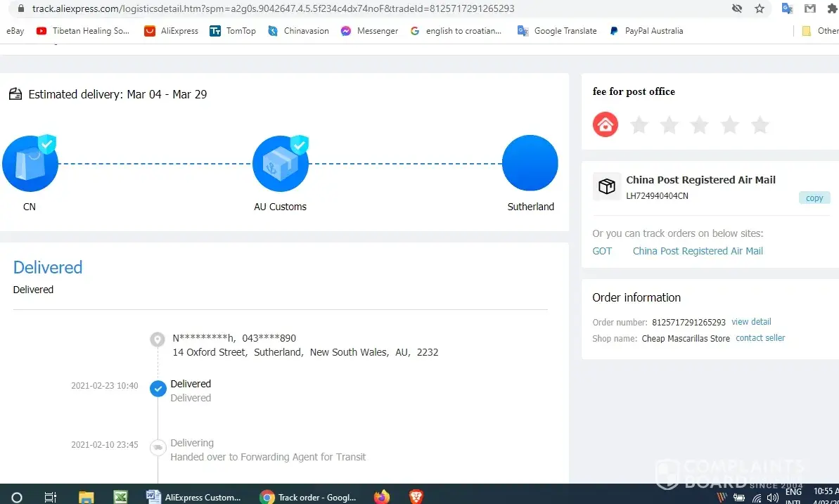The width and height of the screenshot is (839, 504).
Task: Open the Google Translate bookmark
Action: coord(557,31)
